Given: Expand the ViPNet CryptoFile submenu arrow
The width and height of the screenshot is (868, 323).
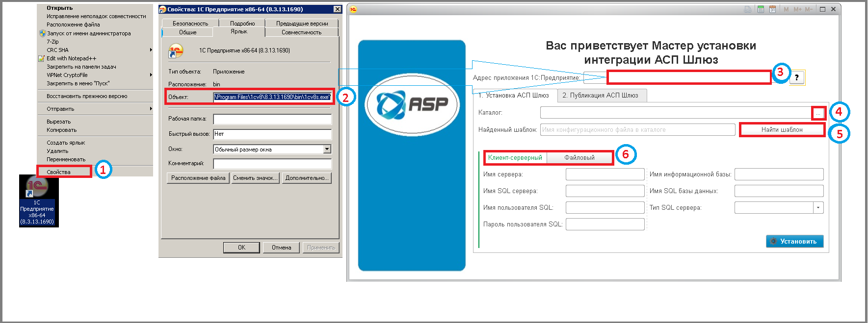Looking at the screenshot, I should (151, 75).
